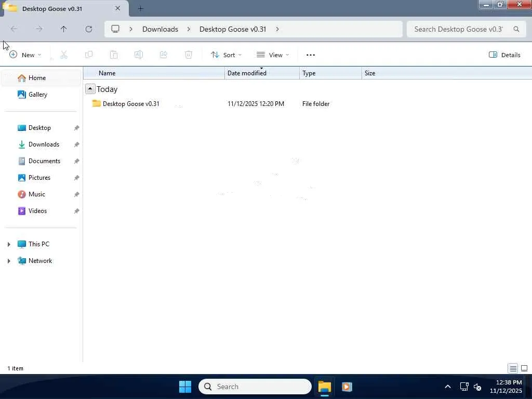Click the pin icon beside Music
532x399 pixels.
[x=77, y=194]
